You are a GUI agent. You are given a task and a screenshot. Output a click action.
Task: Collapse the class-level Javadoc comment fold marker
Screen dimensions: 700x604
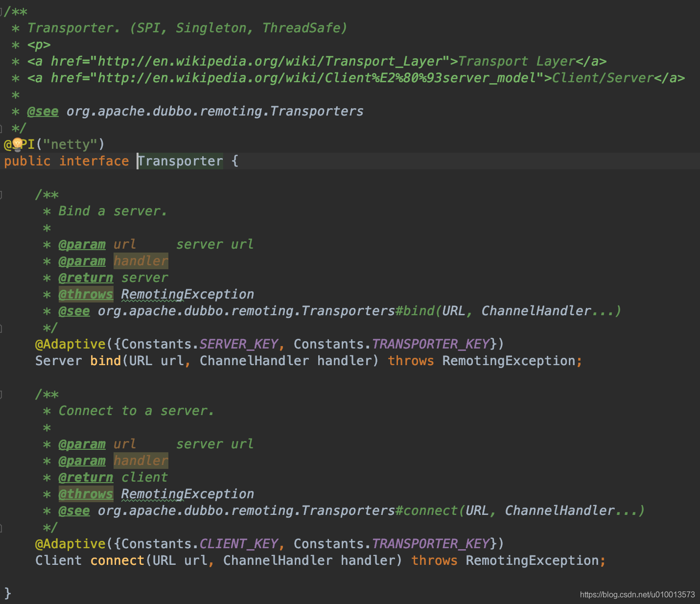[1, 12]
